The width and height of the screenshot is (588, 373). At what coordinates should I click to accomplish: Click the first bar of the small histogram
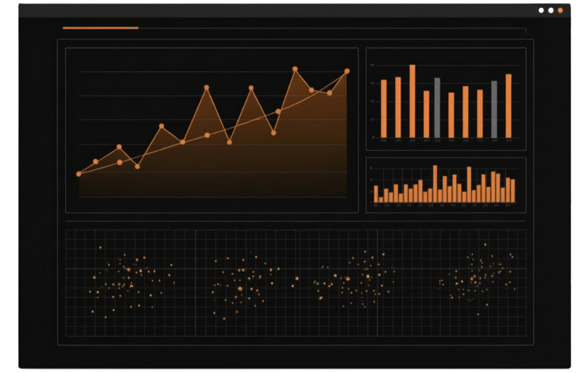tap(376, 194)
